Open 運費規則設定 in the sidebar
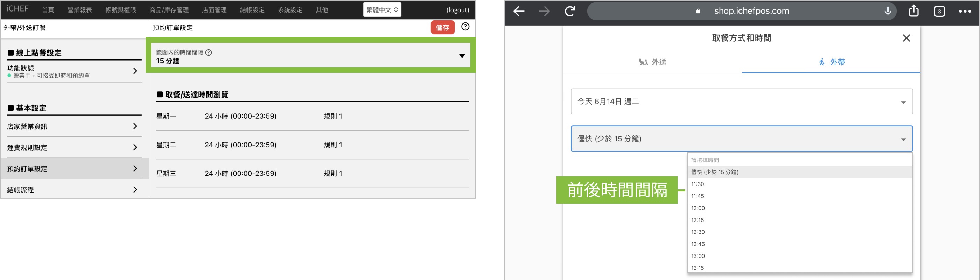This screenshot has height=280, width=980. point(72,148)
